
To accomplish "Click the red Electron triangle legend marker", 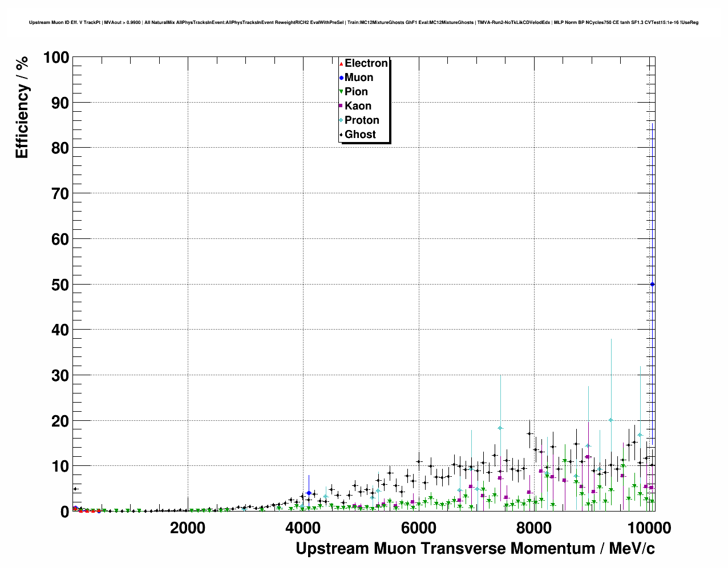I will (x=341, y=64).
